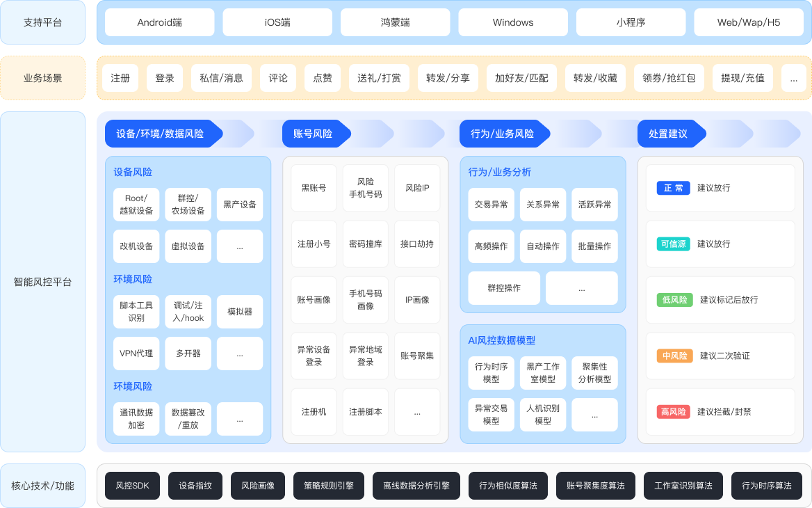Click the 高风险 red badge
The height and width of the screenshot is (508, 812).
pyautogui.click(x=674, y=412)
